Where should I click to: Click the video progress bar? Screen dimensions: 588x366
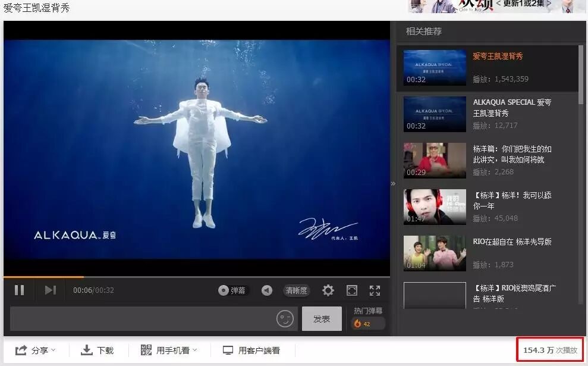point(197,277)
